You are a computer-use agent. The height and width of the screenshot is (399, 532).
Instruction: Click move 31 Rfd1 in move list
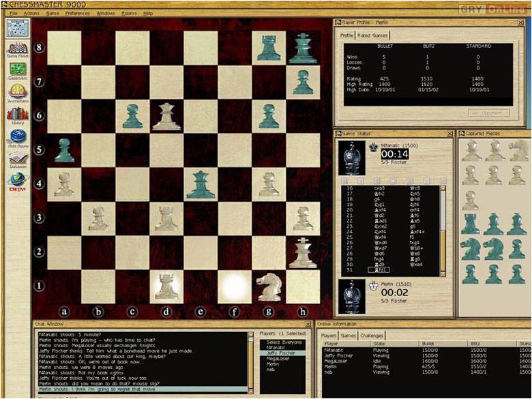pyautogui.click(x=379, y=270)
